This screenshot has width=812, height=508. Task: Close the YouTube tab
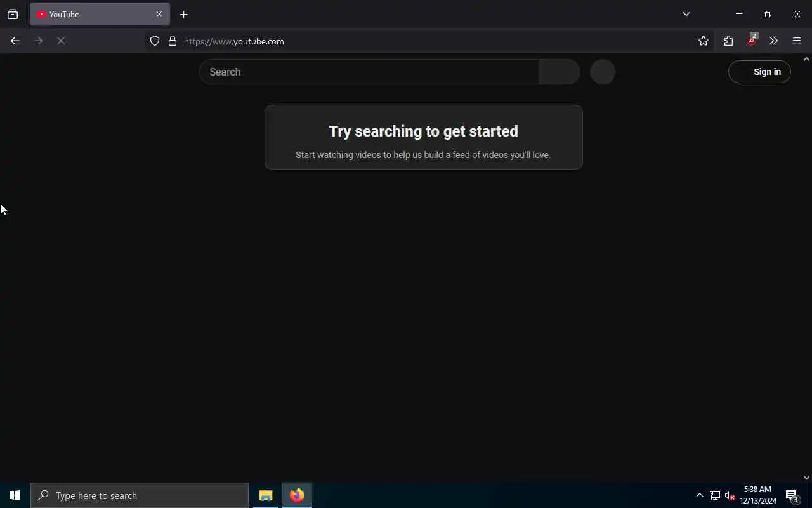click(x=159, y=14)
